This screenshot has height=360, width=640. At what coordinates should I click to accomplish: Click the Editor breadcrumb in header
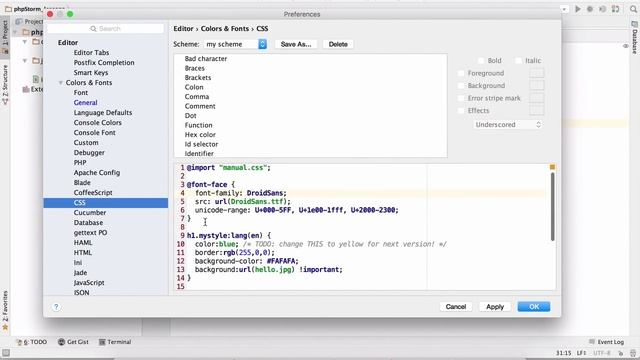pyautogui.click(x=183, y=29)
